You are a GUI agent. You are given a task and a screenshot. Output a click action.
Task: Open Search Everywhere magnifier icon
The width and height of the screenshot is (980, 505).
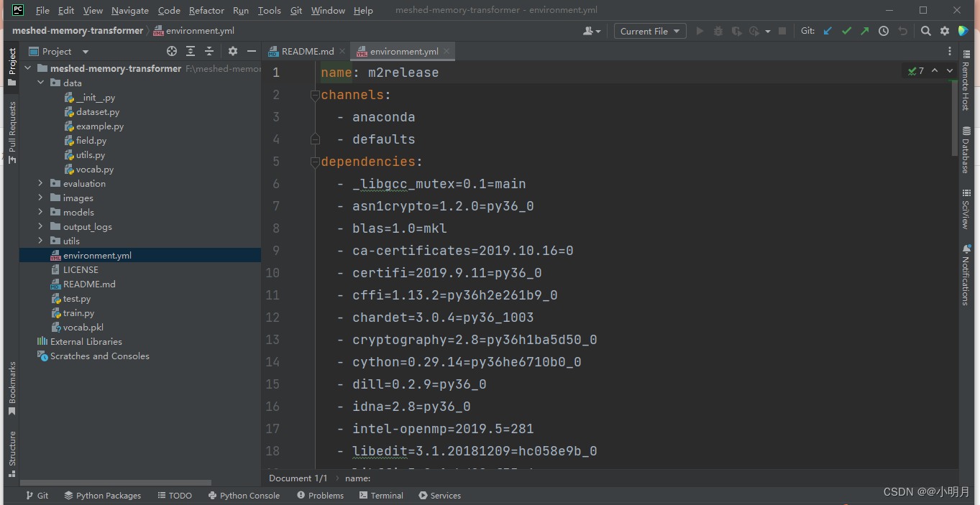pos(926,31)
